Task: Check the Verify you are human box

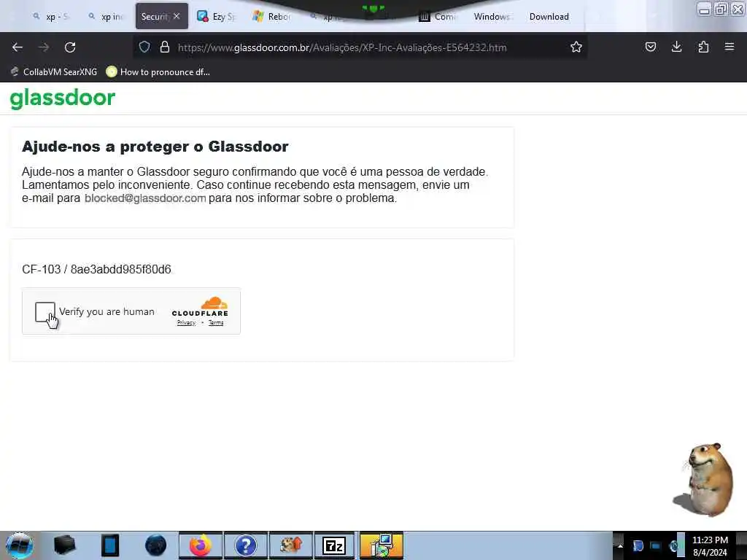Action: tap(44, 312)
